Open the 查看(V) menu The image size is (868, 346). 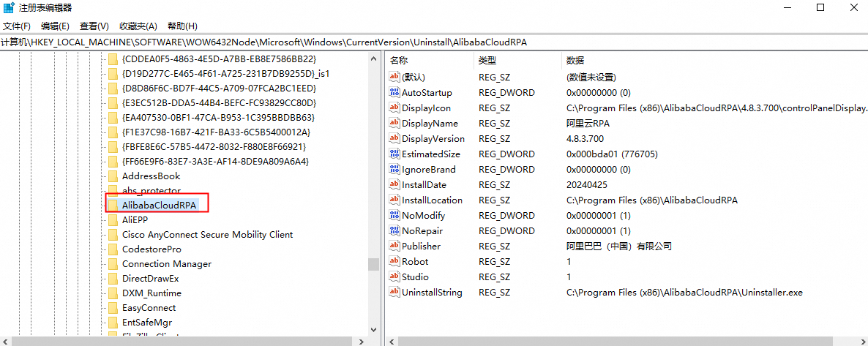pos(94,26)
